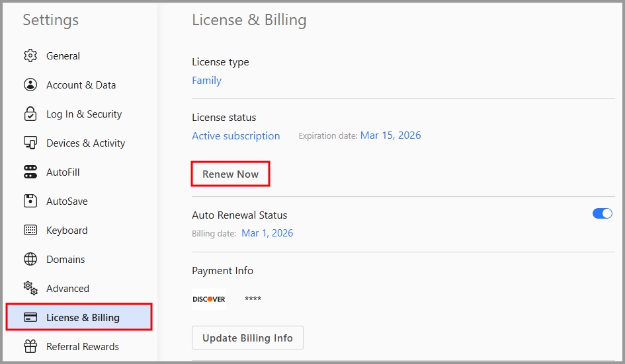Image resolution: width=625 pixels, height=364 pixels.
Task: Click the Mar 15, 2026 expiration date
Action: click(391, 135)
